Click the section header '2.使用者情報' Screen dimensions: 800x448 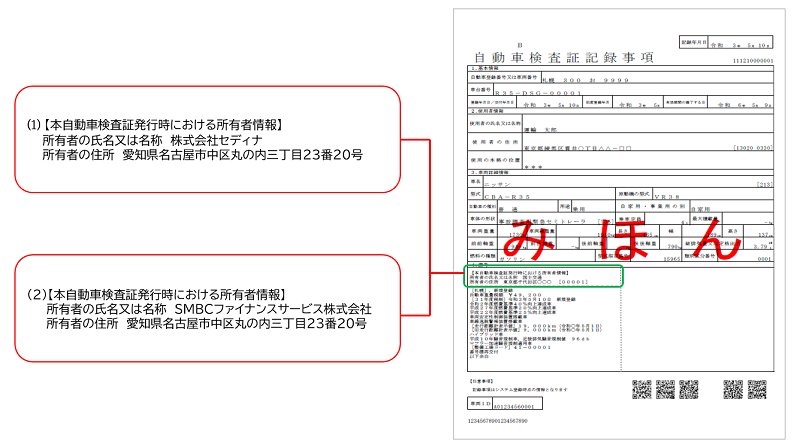pyautogui.click(x=487, y=111)
